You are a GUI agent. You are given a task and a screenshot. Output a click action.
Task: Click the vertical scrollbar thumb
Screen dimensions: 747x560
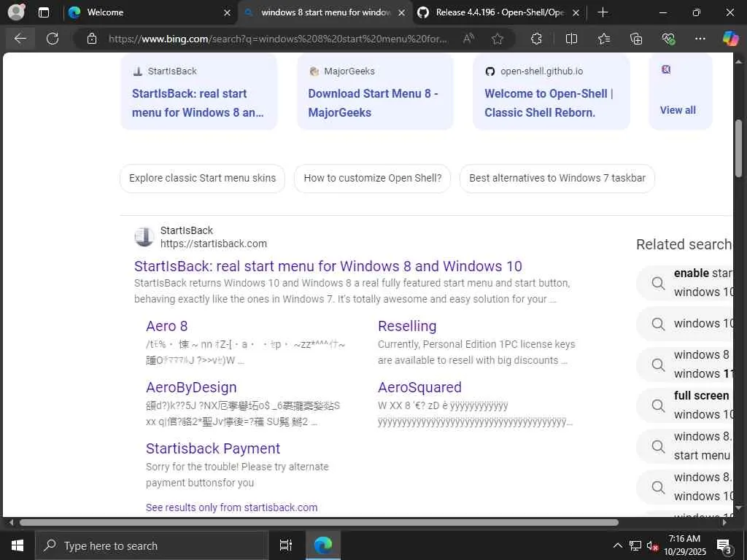(x=738, y=148)
